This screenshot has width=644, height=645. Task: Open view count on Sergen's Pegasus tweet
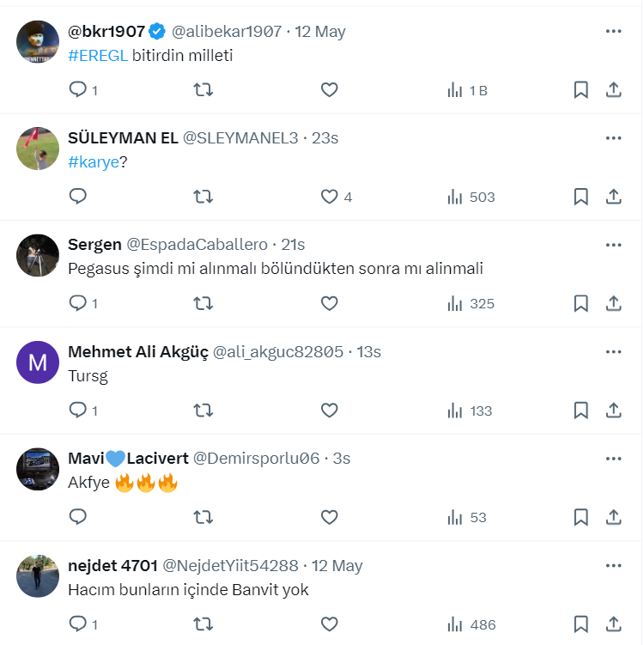tap(470, 303)
